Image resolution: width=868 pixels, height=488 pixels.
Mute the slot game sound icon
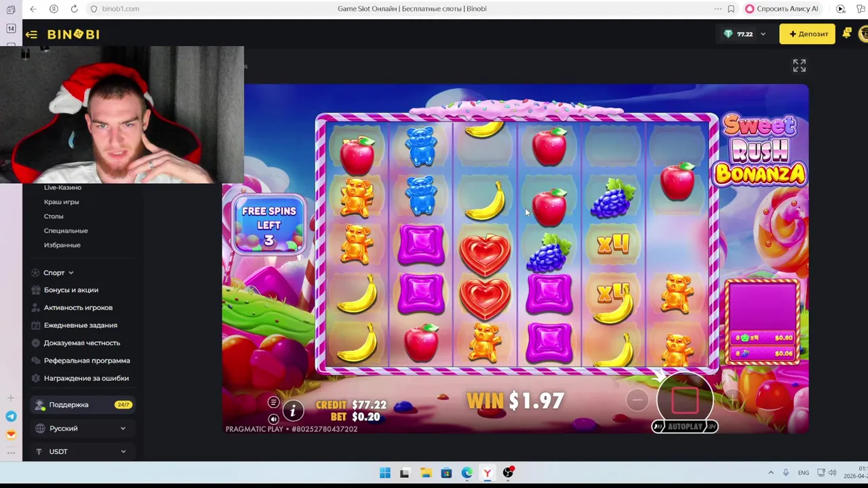tap(273, 420)
